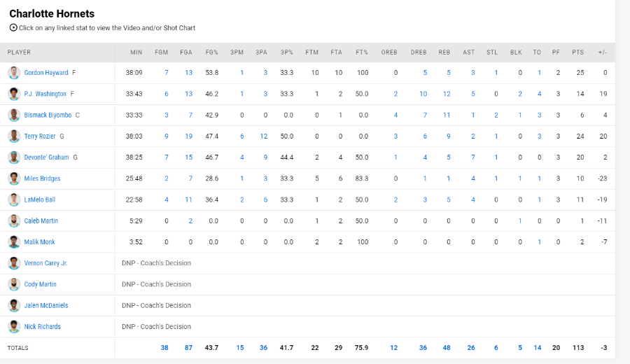View Caleb Martin's 1 block
This screenshot has height=364, width=630.
click(520, 221)
